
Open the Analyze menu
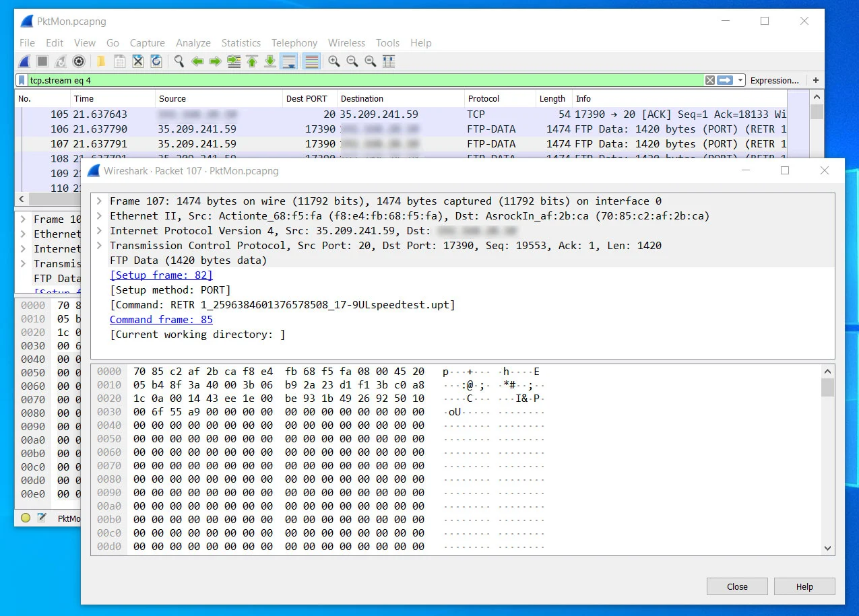[193, 43]
